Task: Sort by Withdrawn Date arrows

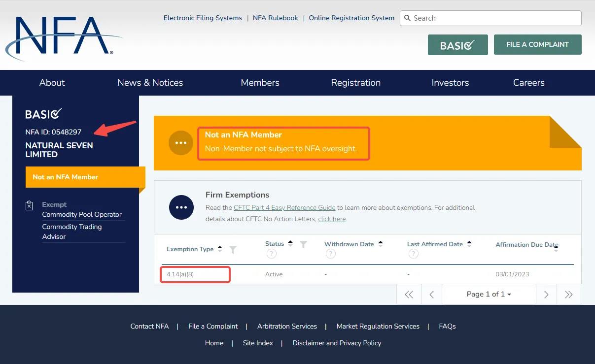Action: (380, 244)
